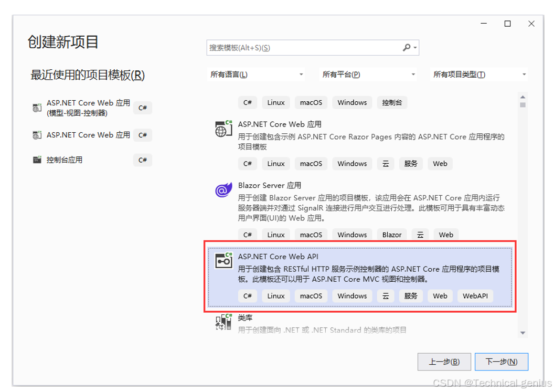Screen dimensions: 554x392
Task: Click the C# badge next to 控制台应用
Action: [143, 160]
